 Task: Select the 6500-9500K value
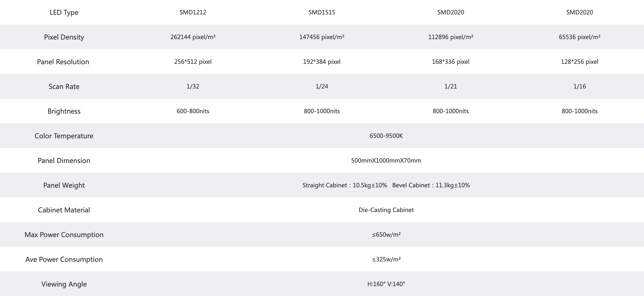pyautogui.click(x=386, y=136)
